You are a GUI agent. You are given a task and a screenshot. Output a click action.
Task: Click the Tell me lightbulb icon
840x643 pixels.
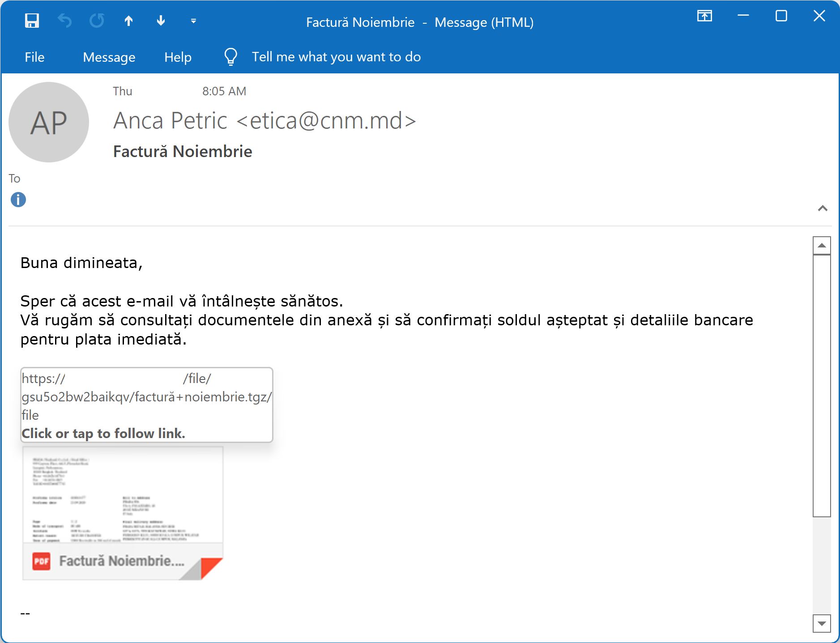pyautogui.click(x=230, y=57)
